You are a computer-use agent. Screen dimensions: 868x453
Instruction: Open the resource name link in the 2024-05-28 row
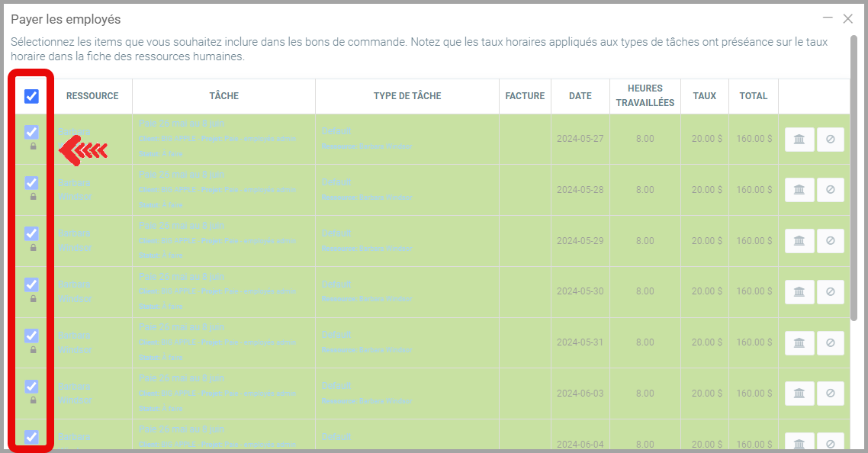(x=74, y=189)
